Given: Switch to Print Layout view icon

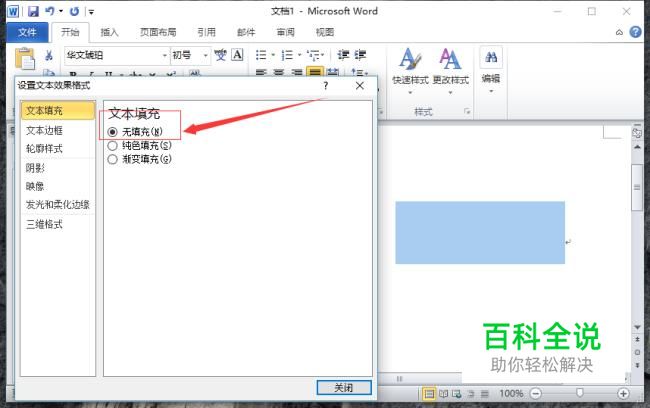Looking at the screenshot, I should click(429, 393).
